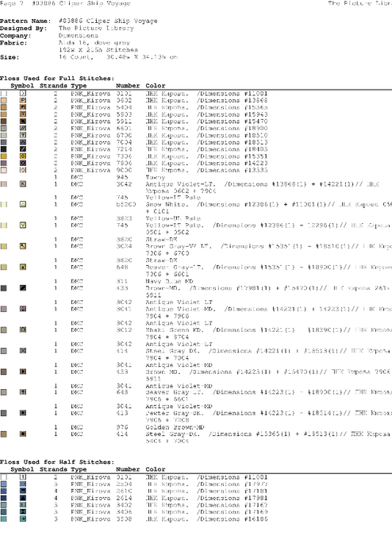Click the navy swatch for Navy Blue-MD Brown-MD blend
This screenshot has width=392, height=555.
tap(3, 287)
